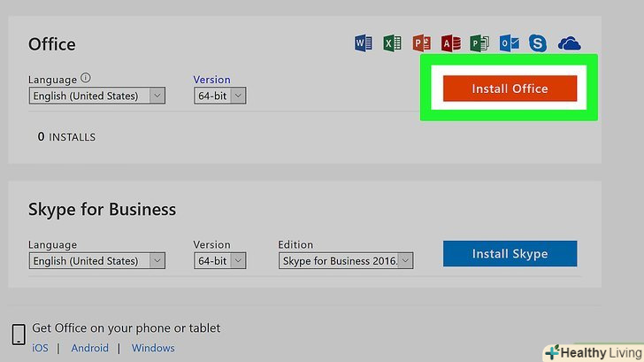Open the Office Language dropdown

tap(97, 96)
